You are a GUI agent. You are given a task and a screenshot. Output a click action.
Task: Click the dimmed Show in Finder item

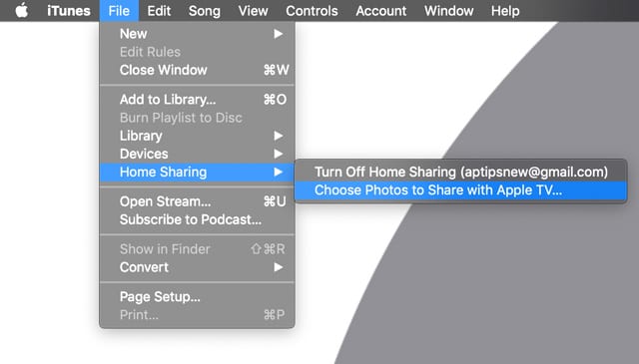[x=198, y=249]
